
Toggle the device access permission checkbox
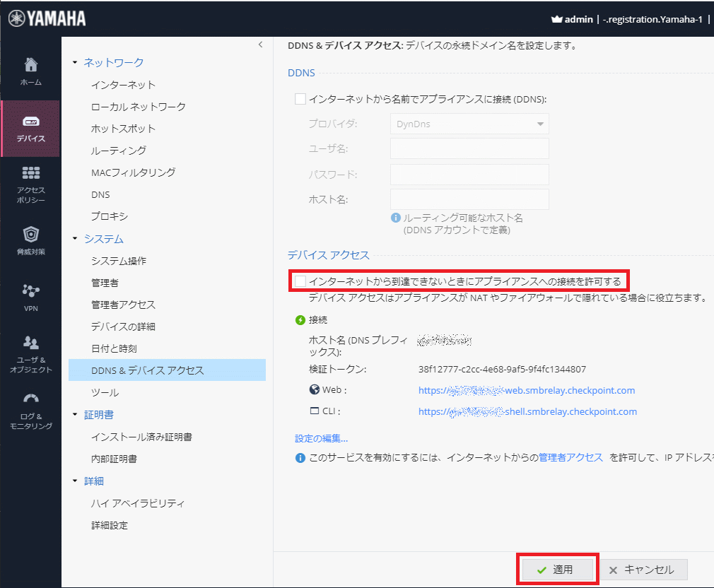[x=300, y=281]
